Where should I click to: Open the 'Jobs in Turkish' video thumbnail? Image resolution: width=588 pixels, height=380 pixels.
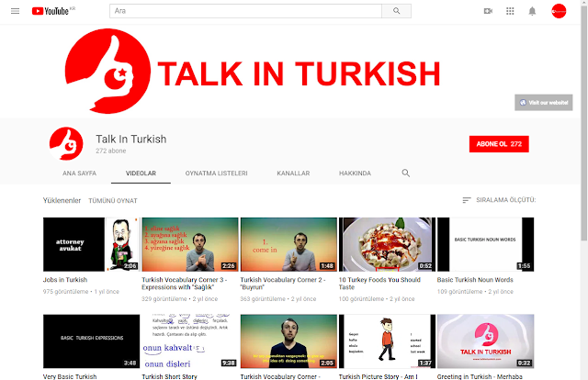(91, 244)
